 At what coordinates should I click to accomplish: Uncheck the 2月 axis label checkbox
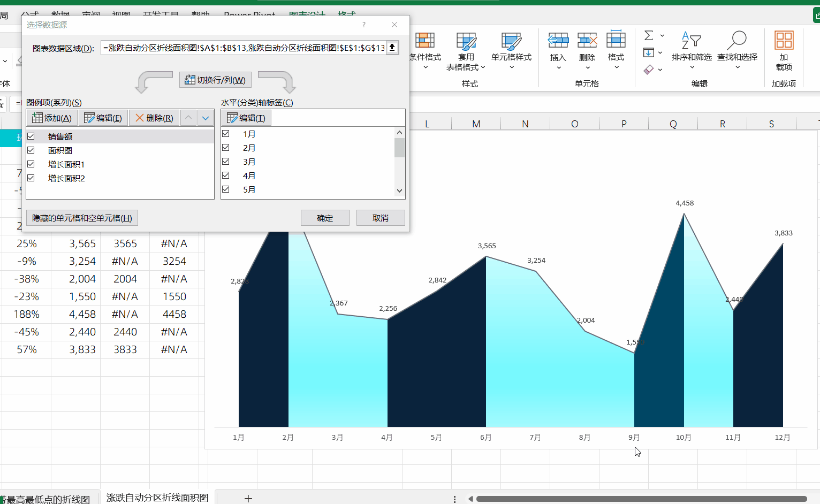click(226, 148)
